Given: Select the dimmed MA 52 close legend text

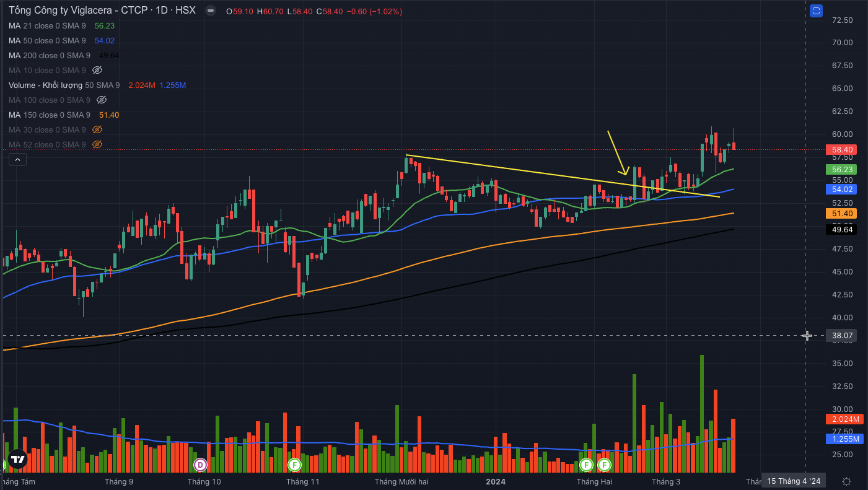Looking at the screenshot, I should pos(48,144).
